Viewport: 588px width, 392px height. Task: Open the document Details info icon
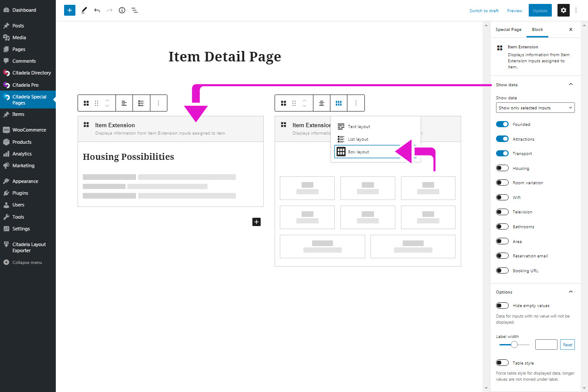tap(122, 10)
